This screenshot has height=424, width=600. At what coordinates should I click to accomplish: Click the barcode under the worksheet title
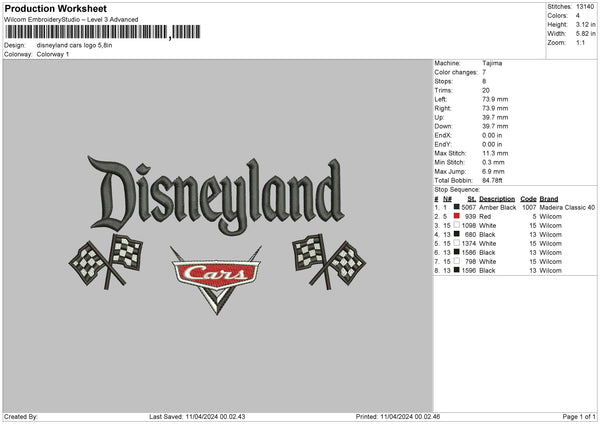pos(103,32)
